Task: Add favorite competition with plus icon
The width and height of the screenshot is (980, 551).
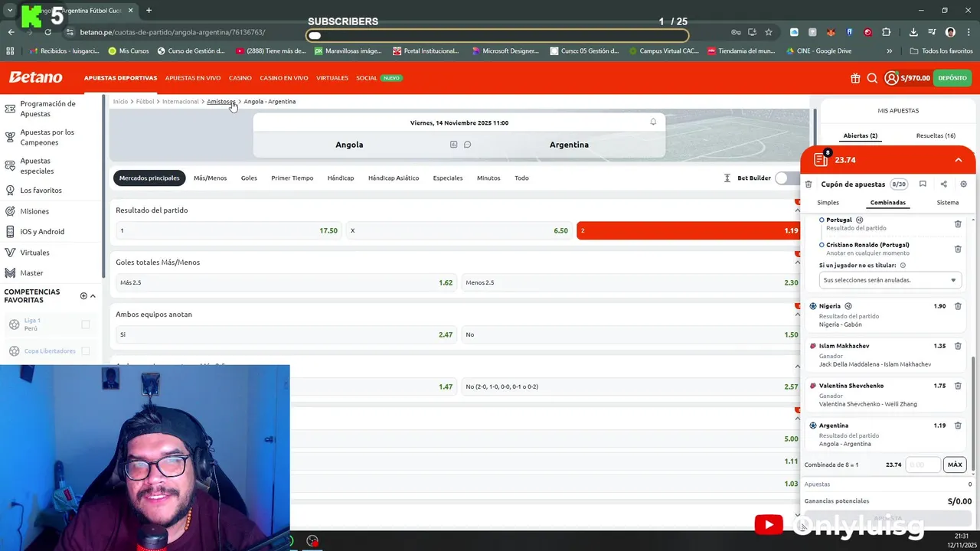Action: tap(83, 296)
